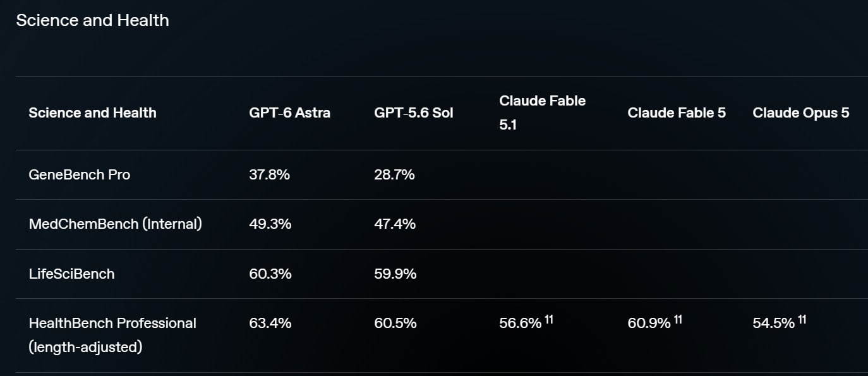
Task: Select the 63.4% HealthBench value
Action: tap(270, 323)
